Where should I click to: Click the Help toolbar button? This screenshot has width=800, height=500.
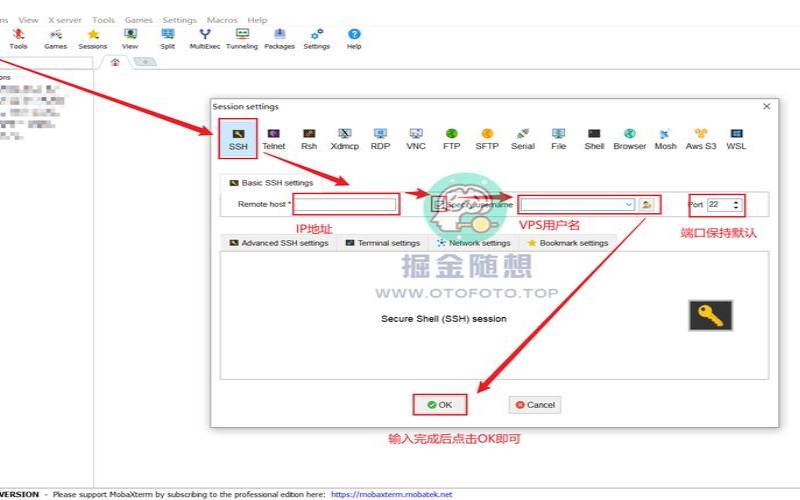[x=354, y=39]
